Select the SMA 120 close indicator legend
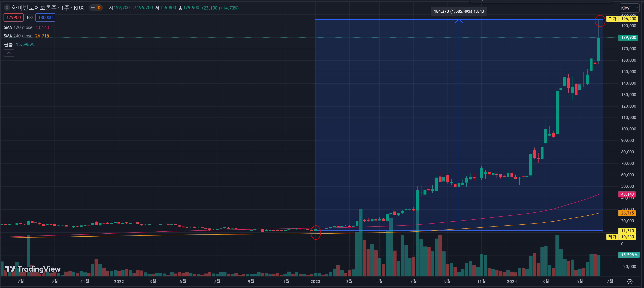The image size is (644, 288). [18, 28]
